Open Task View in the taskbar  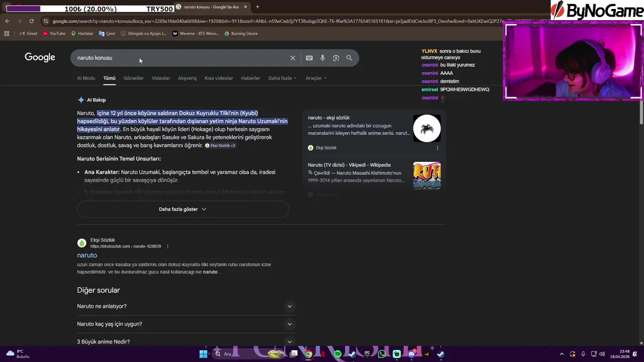294,354
